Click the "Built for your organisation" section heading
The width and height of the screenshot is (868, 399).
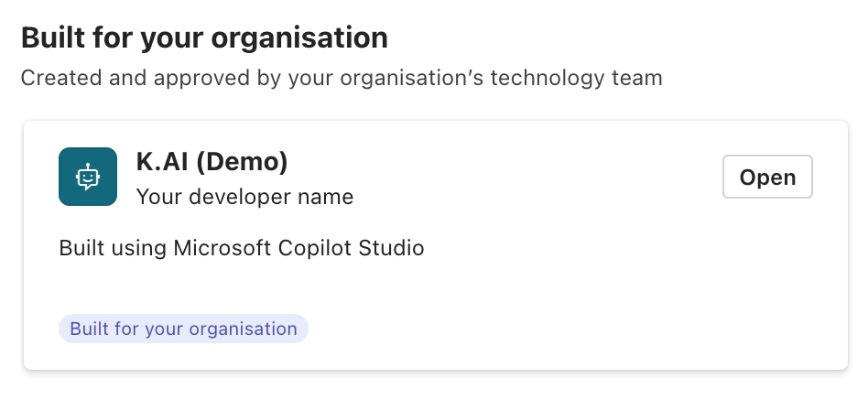pos(204,38)
